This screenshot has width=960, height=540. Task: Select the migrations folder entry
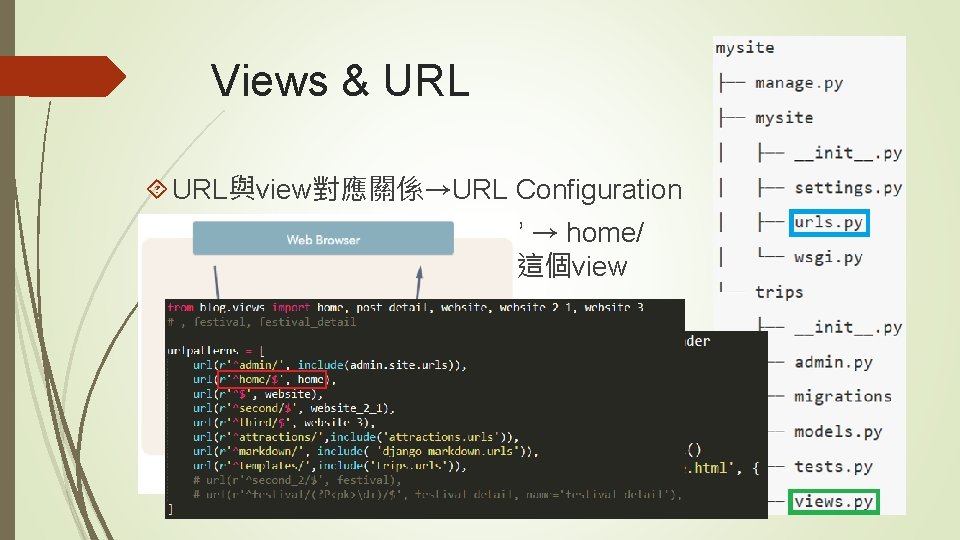pyautogui.click(x=843, y=397)
